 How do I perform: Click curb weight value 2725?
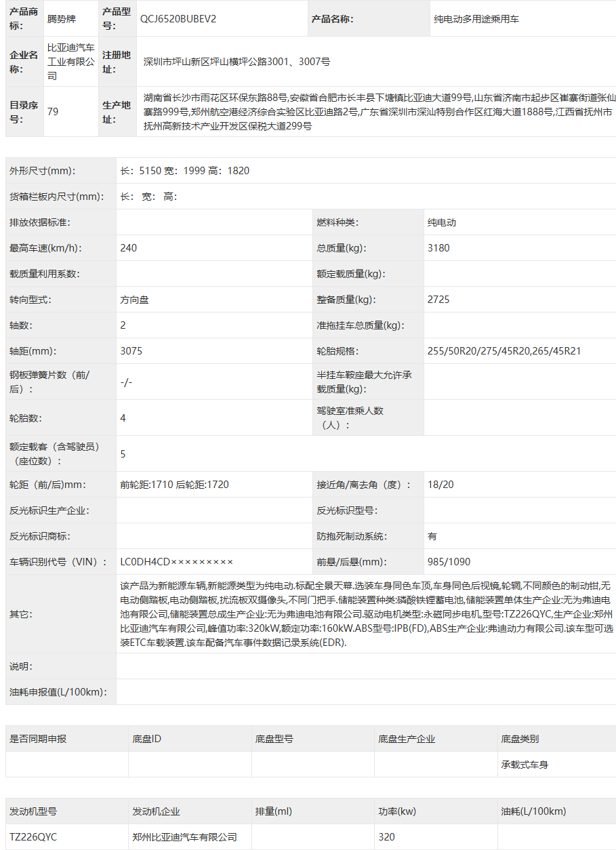pos(438,300)
